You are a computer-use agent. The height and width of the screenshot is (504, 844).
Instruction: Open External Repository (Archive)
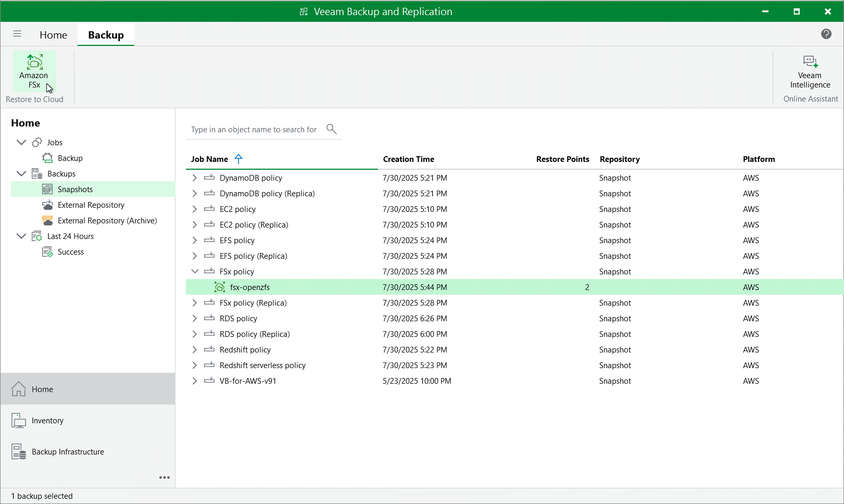[48, 220]
